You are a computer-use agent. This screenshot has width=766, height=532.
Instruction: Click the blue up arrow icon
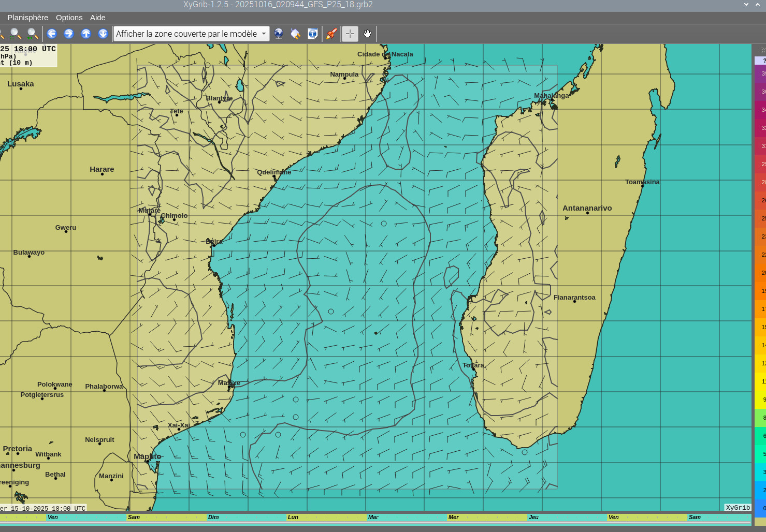[x=86, y=34]
